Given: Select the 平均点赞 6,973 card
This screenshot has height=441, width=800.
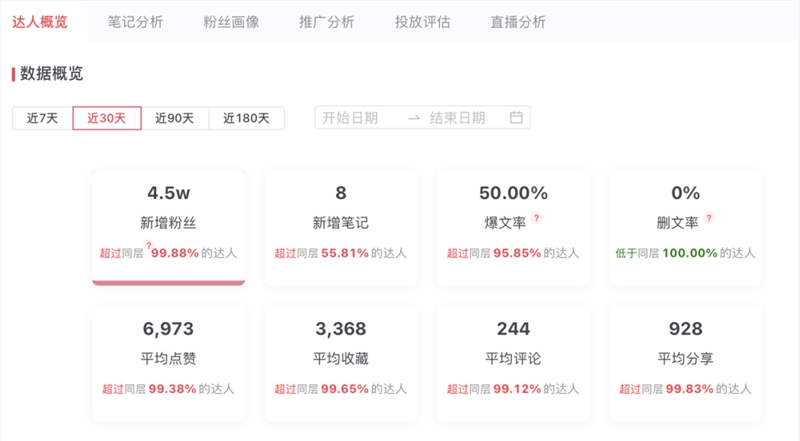Looking at the screenshot, I should click(168, 363).
